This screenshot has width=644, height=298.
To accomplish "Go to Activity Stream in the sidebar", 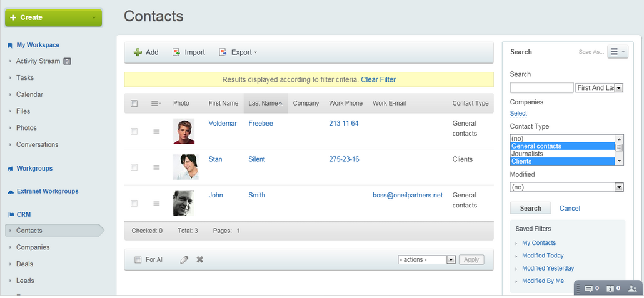I will click(x=38, y=61).
